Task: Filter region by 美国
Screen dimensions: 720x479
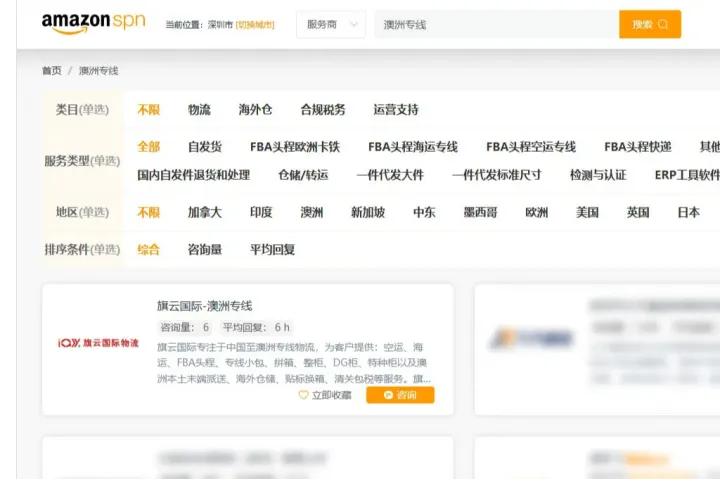Action: point(587,213)
